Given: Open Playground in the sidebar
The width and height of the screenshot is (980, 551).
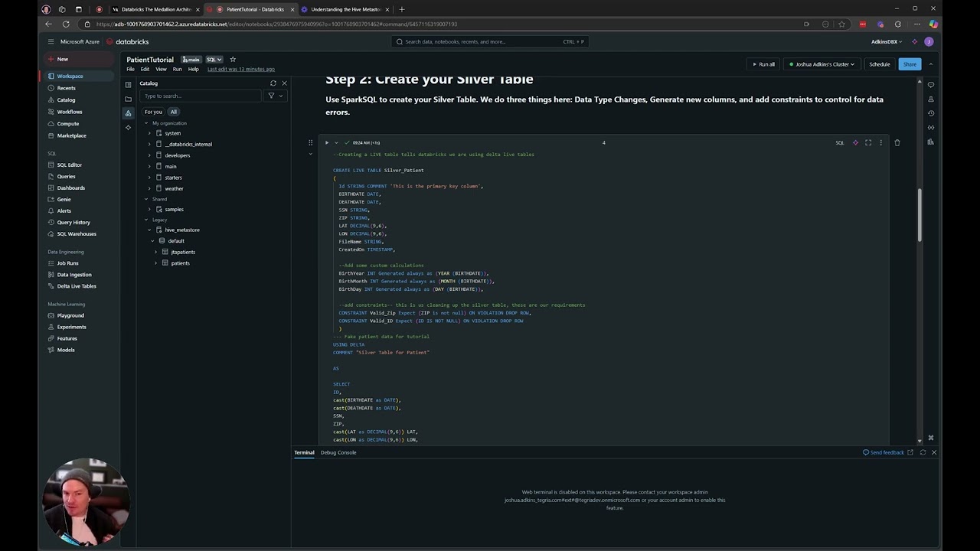Looking at the screenshot, I should pyautogui.click(x=70, y=315).
